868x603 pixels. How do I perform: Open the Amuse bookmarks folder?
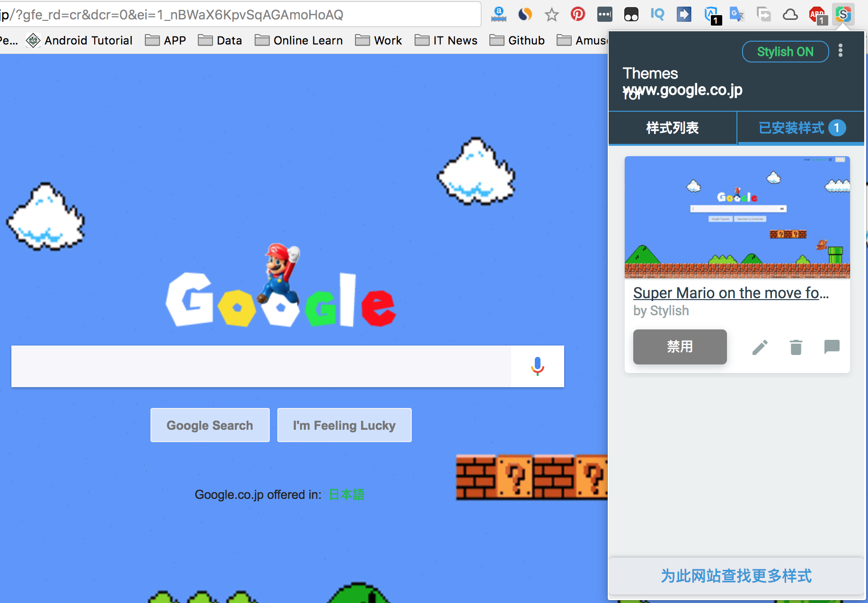582,41
